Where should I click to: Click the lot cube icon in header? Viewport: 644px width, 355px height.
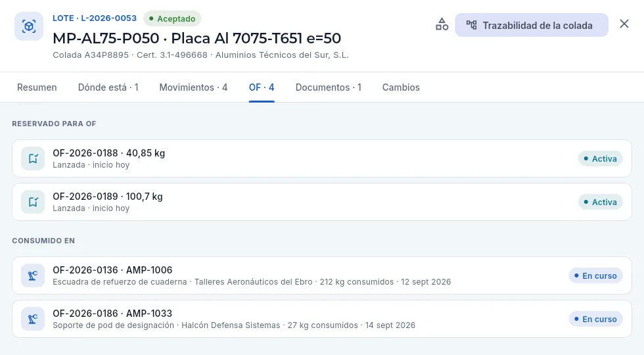point(29,26)
